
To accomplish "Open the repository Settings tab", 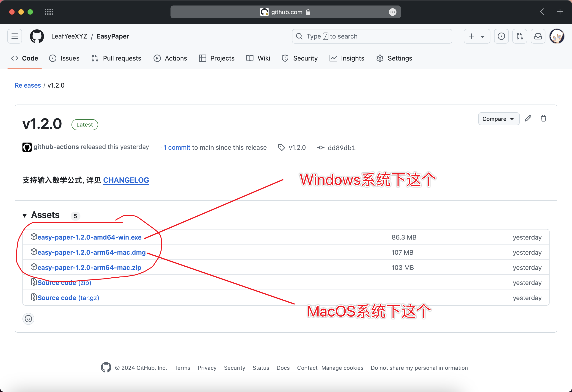I will coord(394,58).
